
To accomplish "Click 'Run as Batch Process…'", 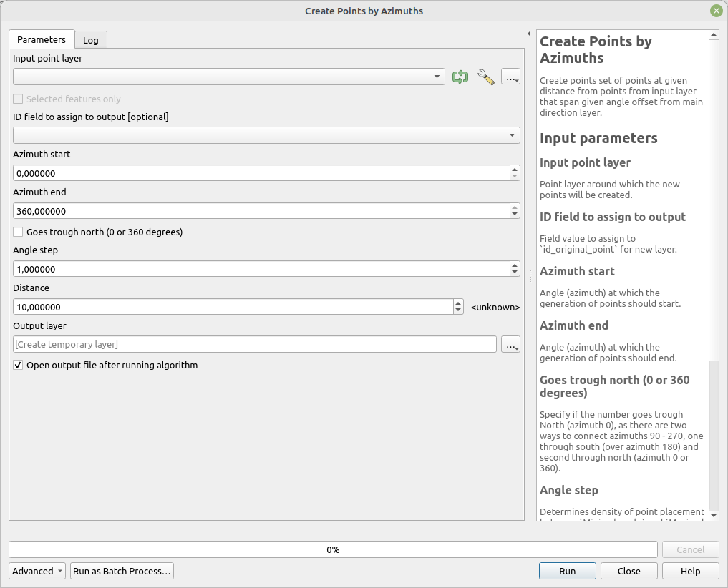I will pos(122,571).
